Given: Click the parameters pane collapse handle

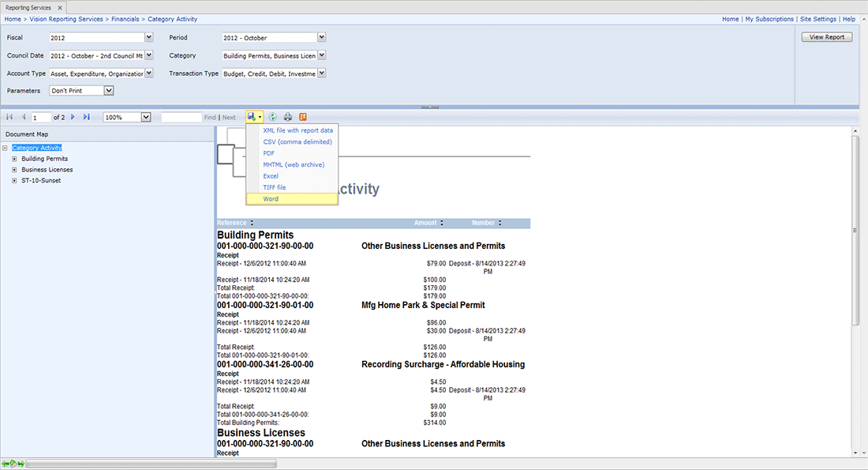Looking at the screenshot, I should (x=429, y=107).
